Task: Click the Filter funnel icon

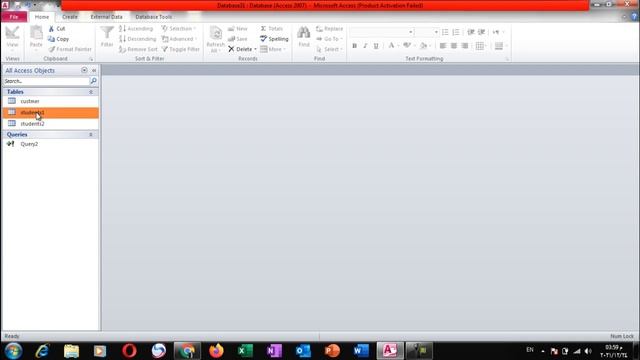Action: point(107,33)
